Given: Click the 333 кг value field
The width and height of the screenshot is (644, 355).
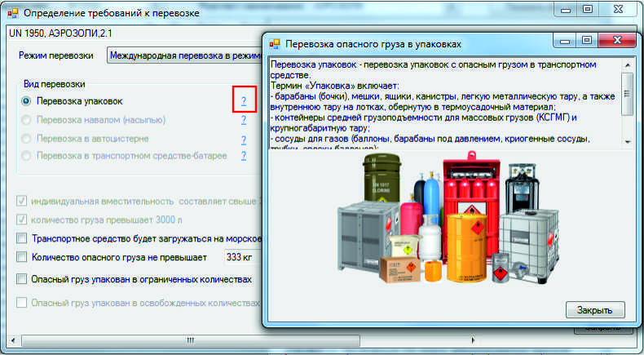Looking at the screenshot, I should (242, 257).
